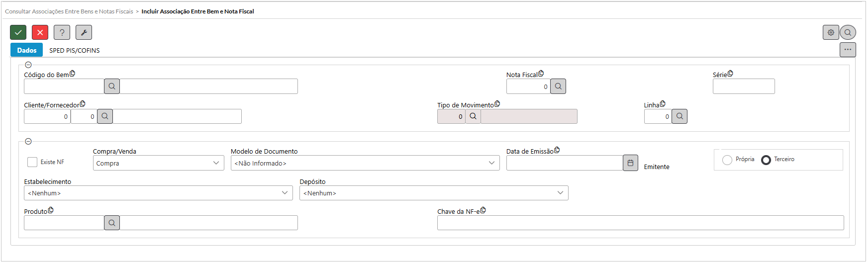Switch to the SPED PIS/COFINS tab

click(75, 50)
